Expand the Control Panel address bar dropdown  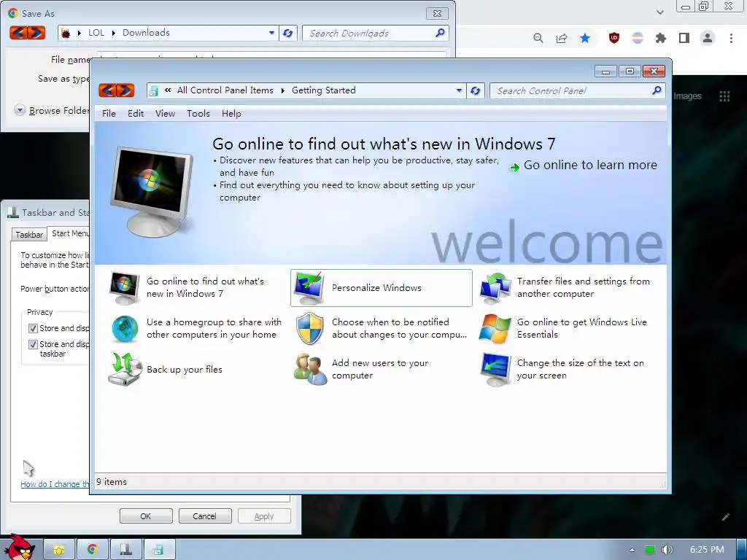459,90
